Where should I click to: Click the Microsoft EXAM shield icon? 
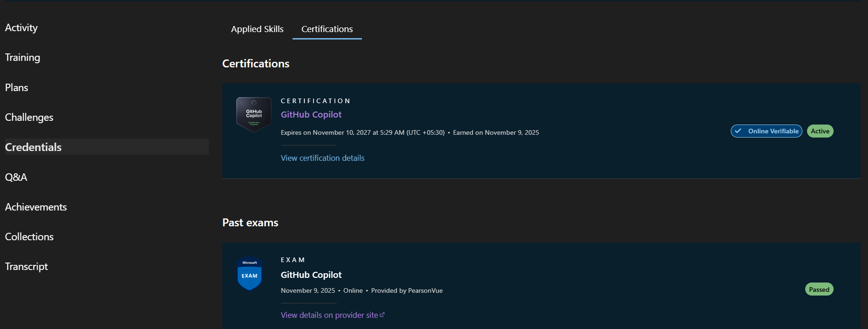(x=249, y=273)
